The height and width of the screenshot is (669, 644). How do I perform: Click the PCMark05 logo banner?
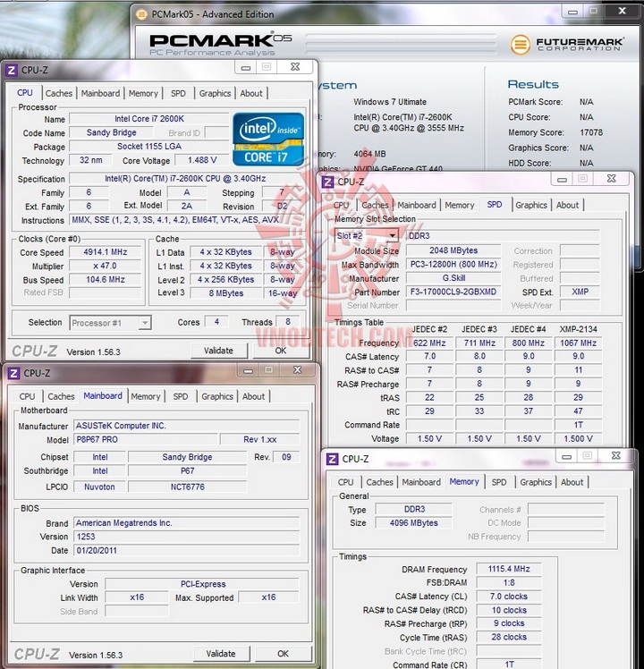tap(220, 45)
